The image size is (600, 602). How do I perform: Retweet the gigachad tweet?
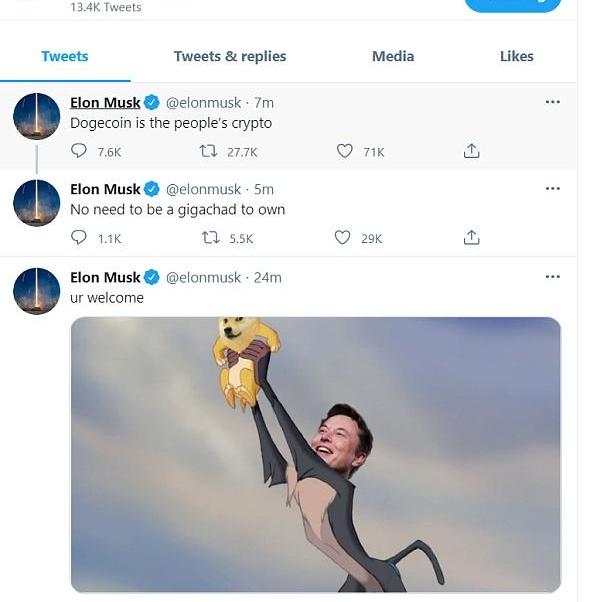(x=210, y=238)
